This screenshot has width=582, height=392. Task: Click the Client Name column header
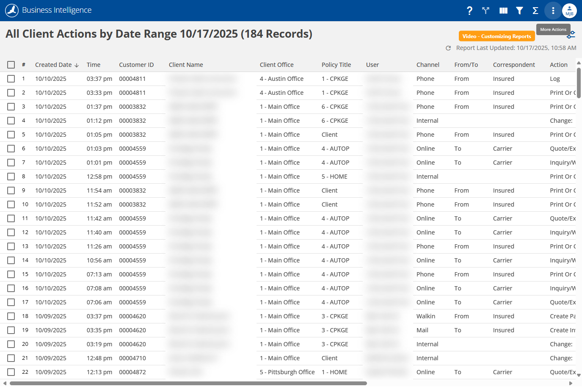click(186, 65)
